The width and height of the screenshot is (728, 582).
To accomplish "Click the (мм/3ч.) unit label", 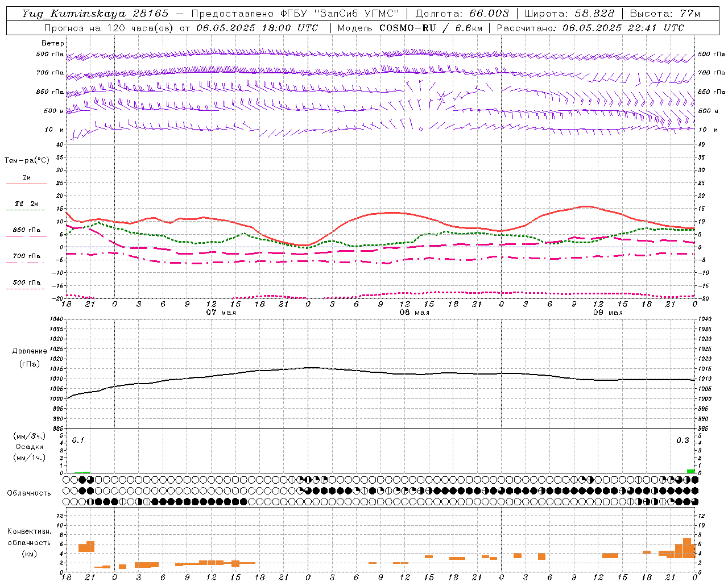I will click(29, 436).
